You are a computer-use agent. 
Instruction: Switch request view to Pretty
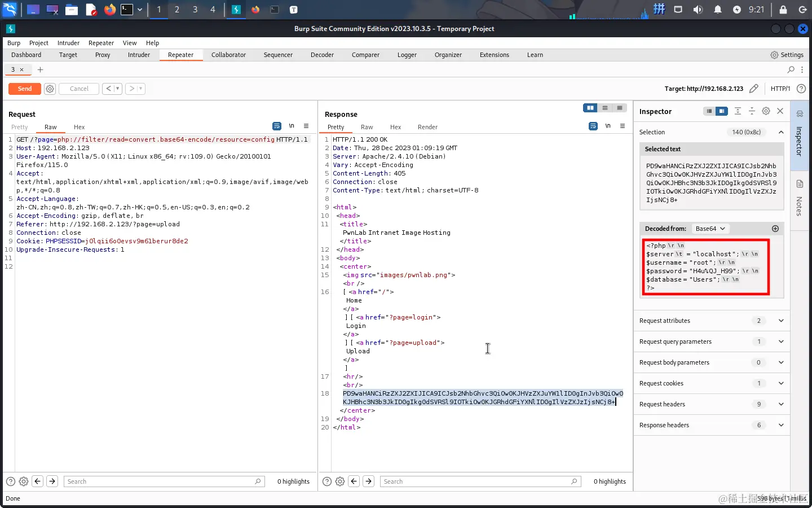tap(19, 127)
